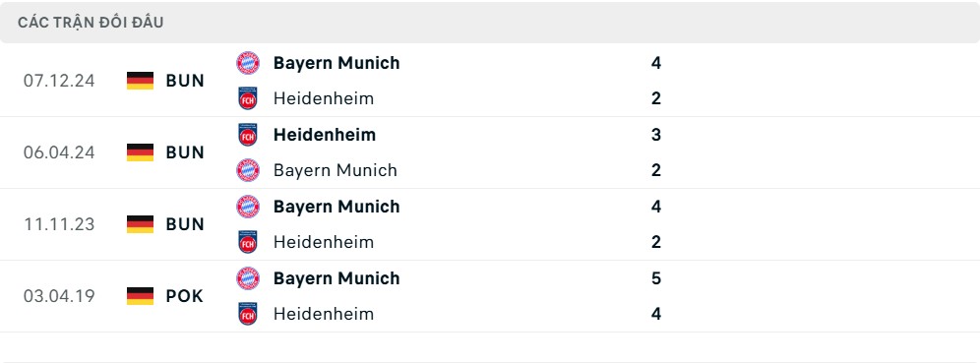The height and width of the screenshot is (363, 980).
Task: Select the POK competition label
Action: click(x=184, y=296)
